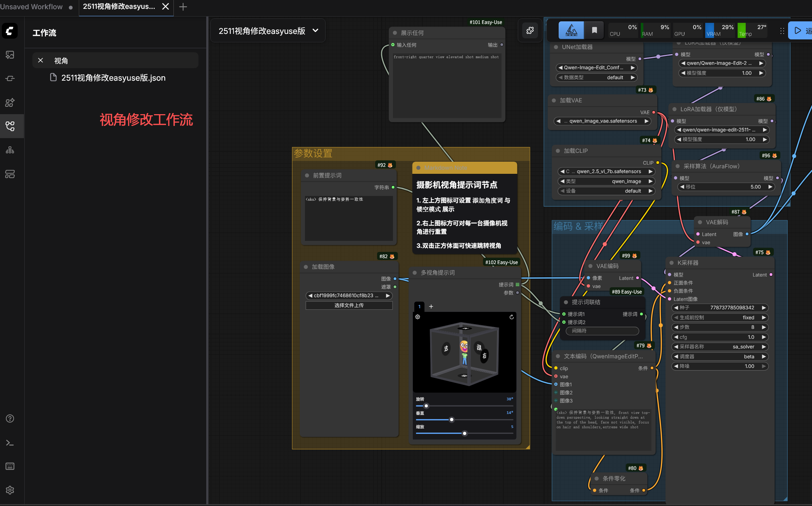
Task: Open the keyboard shortcuts icon
Action: point(10,466)
